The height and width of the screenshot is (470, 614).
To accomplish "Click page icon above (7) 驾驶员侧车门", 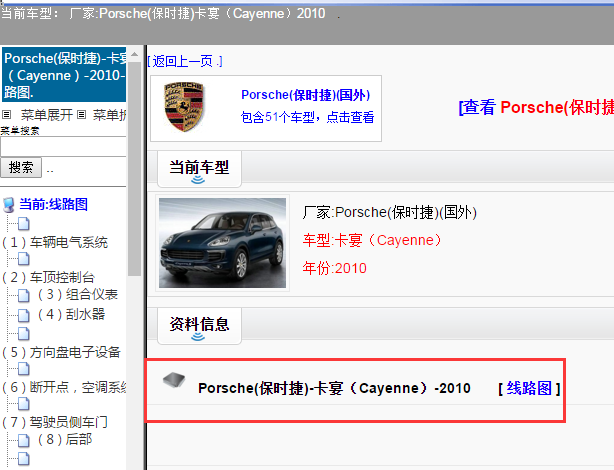I will 23,403.
